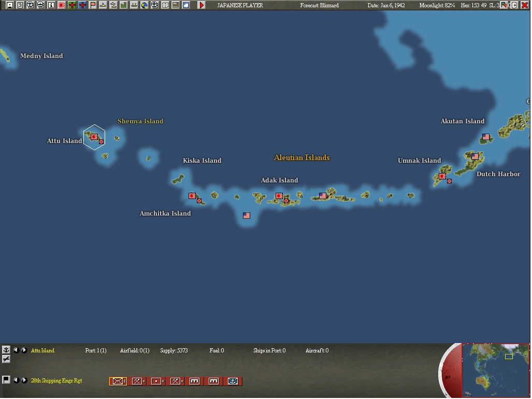
Task: Select the sixth unit counter button
Action: point(213,381)
